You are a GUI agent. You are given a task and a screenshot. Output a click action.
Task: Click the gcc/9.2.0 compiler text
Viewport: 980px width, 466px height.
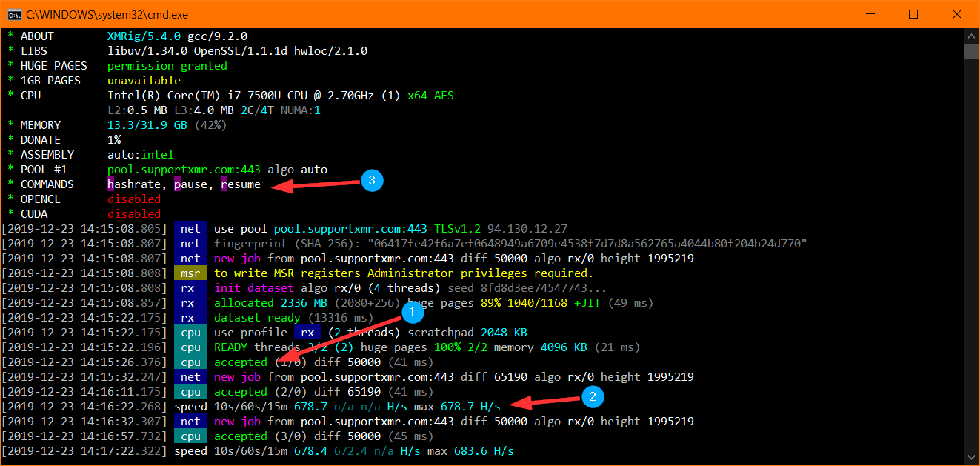[217, 36]
